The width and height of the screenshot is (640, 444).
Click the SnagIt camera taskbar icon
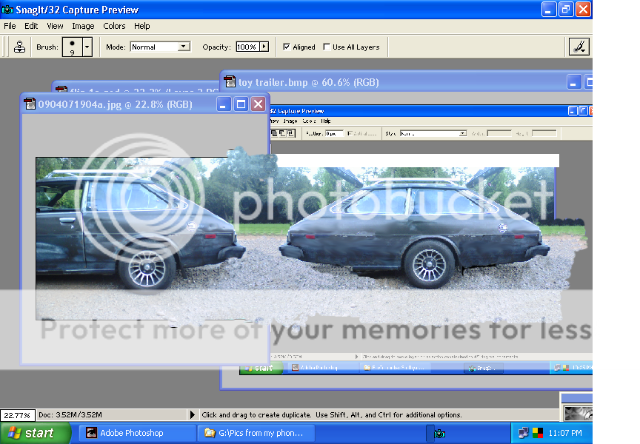[x=439, y=433]
